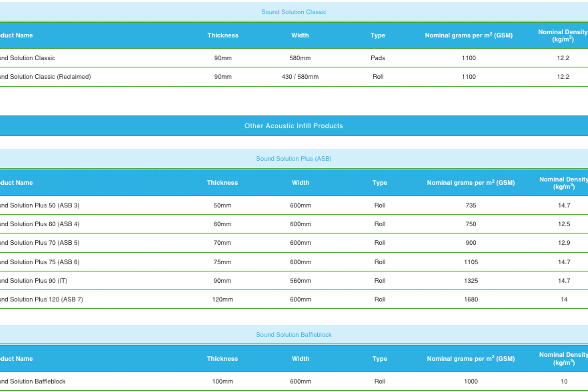Select the 60mm thickness cell
This screenshot has width=588, height=392.
click(x=222, y=224)
